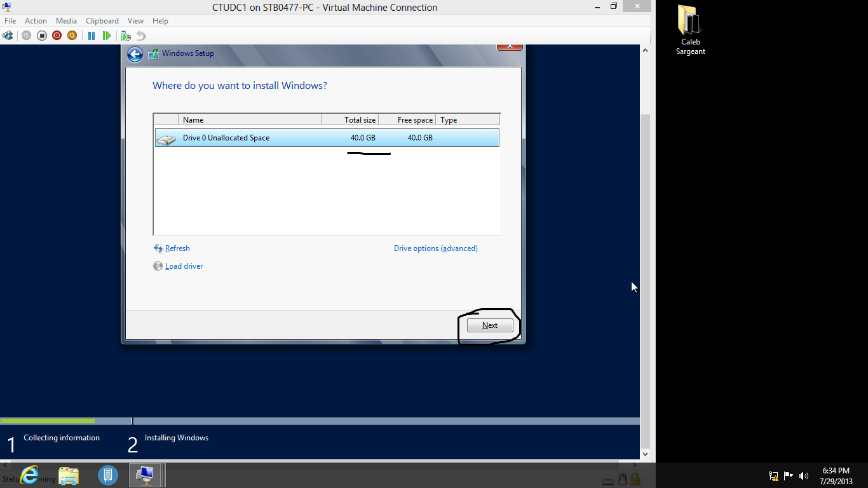Open the Action menu

click(x=36, y=21)
